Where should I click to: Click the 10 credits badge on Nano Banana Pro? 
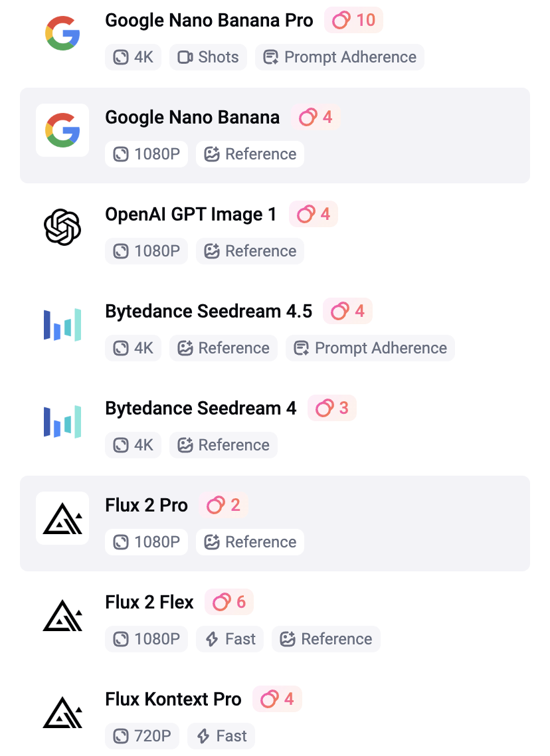(x=354, y=21)
